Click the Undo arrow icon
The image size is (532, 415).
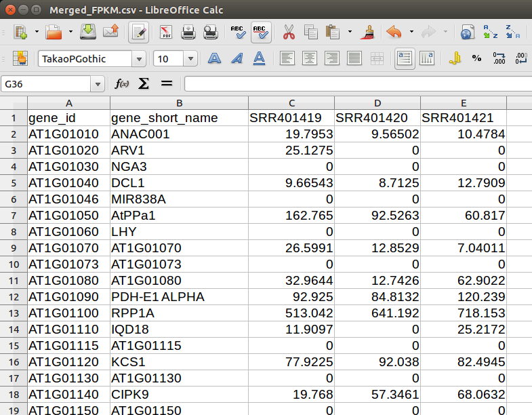[394, 33]
